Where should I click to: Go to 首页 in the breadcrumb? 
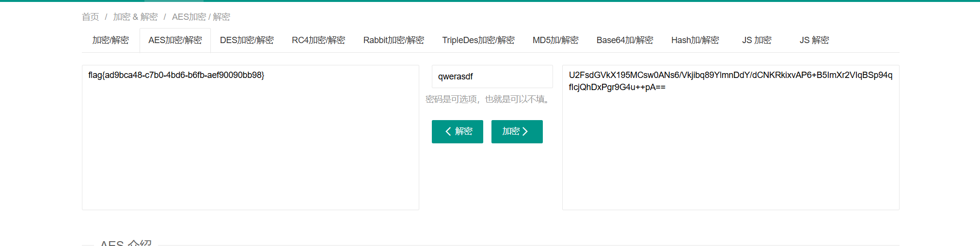pyautogui.click(x=90, y=17)
